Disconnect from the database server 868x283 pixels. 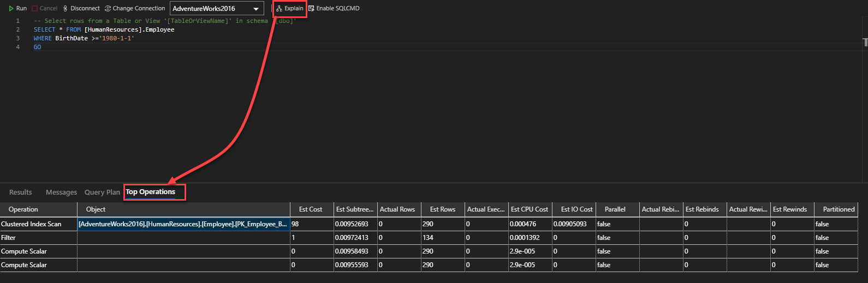click(x=81, y=8)
